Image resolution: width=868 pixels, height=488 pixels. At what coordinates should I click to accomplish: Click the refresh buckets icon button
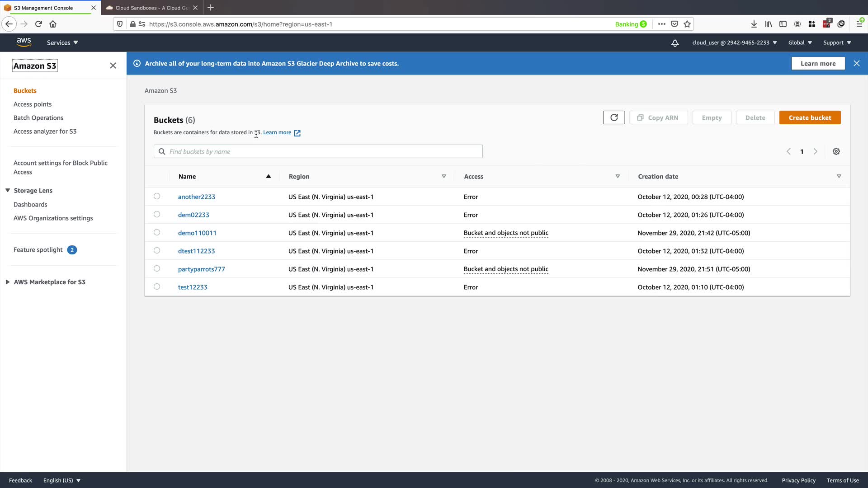[x=613, y=117]
